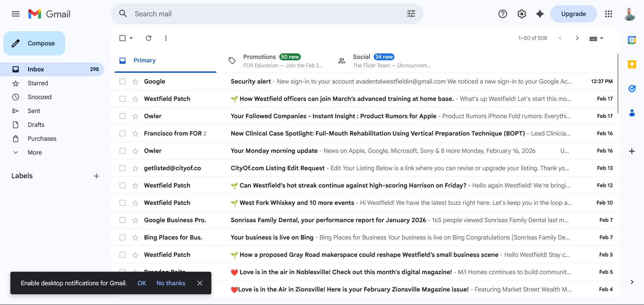The width and height of the screenshot is (644, 305).
Task: Get add-ons with the plus icon
Action: [x=632, y=151]
